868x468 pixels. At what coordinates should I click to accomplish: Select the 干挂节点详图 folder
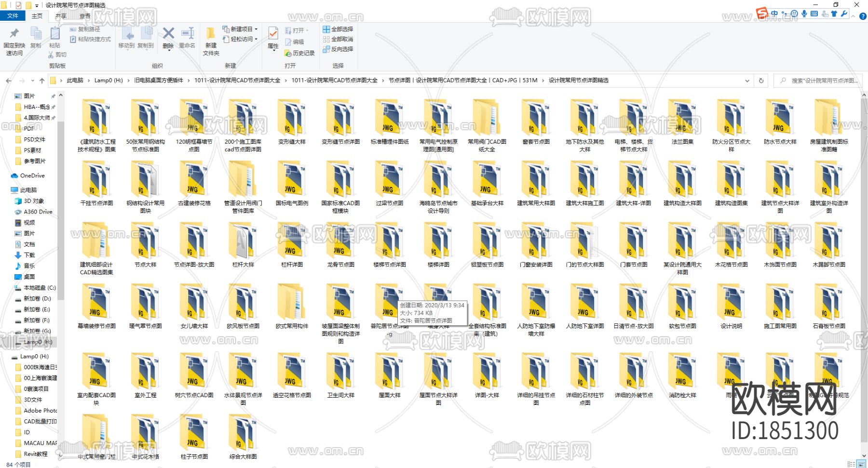96,184
